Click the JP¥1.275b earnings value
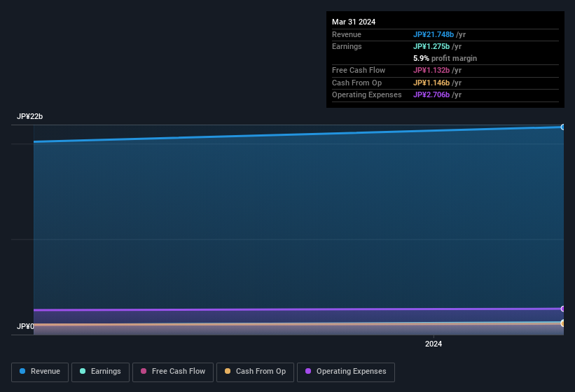Image resolution: width=575 pixels, height=392 pixels. click(x=431, y=46)
